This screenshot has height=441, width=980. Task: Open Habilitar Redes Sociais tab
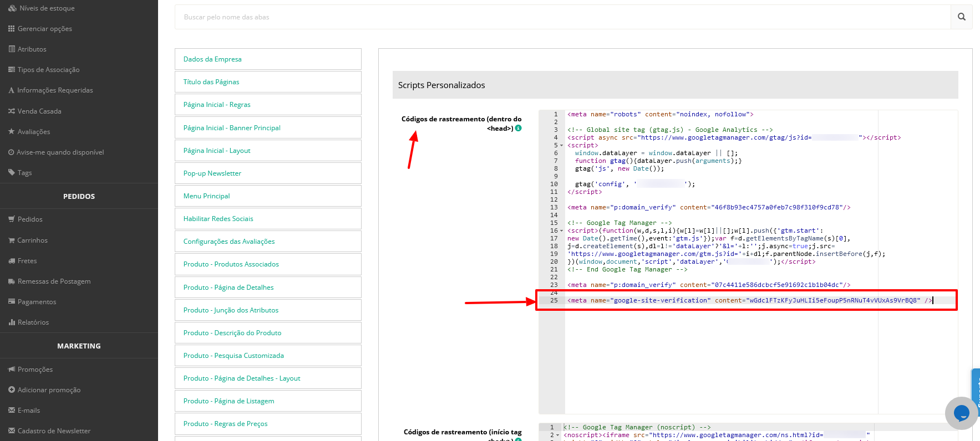tap(268, 219)
